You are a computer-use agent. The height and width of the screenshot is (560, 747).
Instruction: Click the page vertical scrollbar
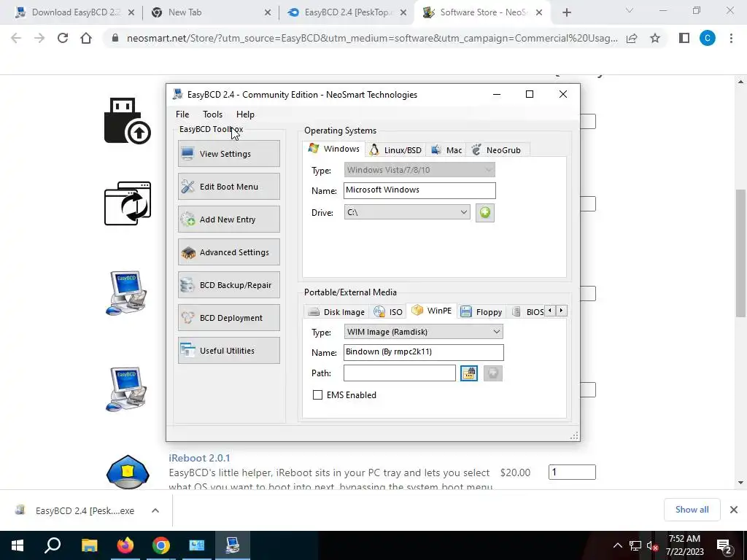740,252
